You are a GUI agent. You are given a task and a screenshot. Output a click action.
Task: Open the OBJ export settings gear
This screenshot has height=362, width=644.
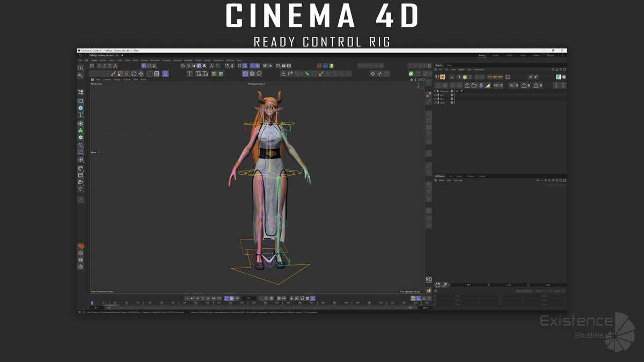click(517, 85)
